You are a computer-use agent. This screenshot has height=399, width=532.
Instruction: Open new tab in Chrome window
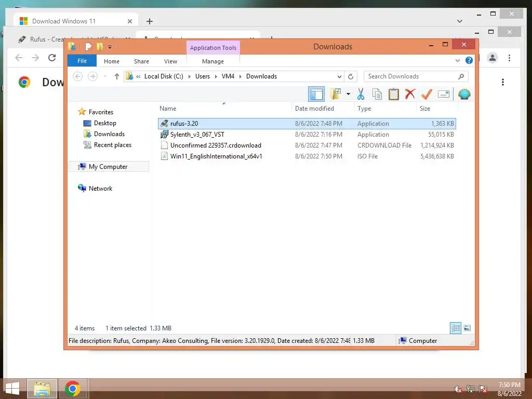tap(149, 21)
